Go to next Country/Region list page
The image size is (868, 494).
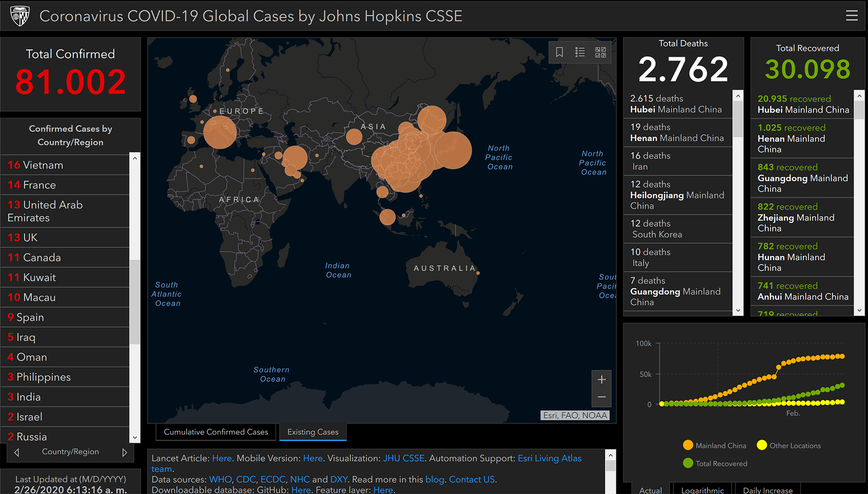[124, 452]
